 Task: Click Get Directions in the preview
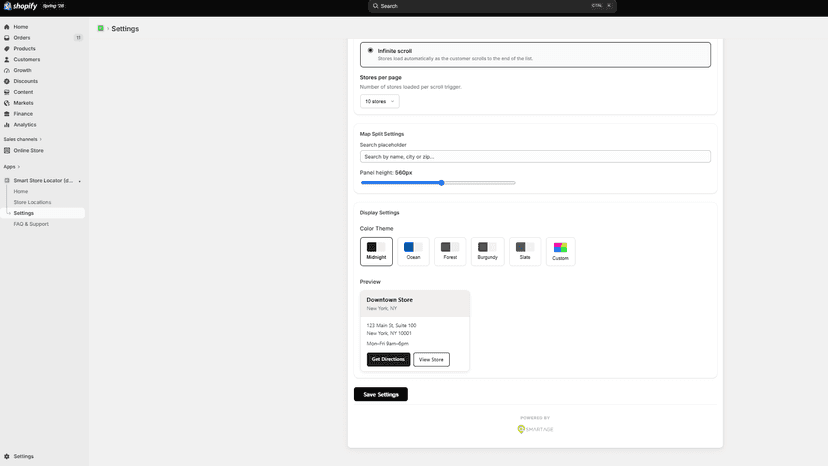388,359
